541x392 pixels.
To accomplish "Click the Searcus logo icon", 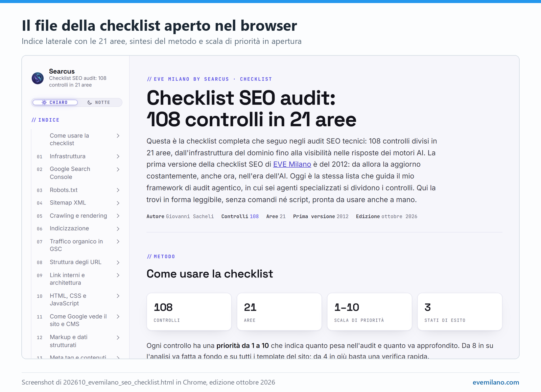I will click(x=38, y=78).
